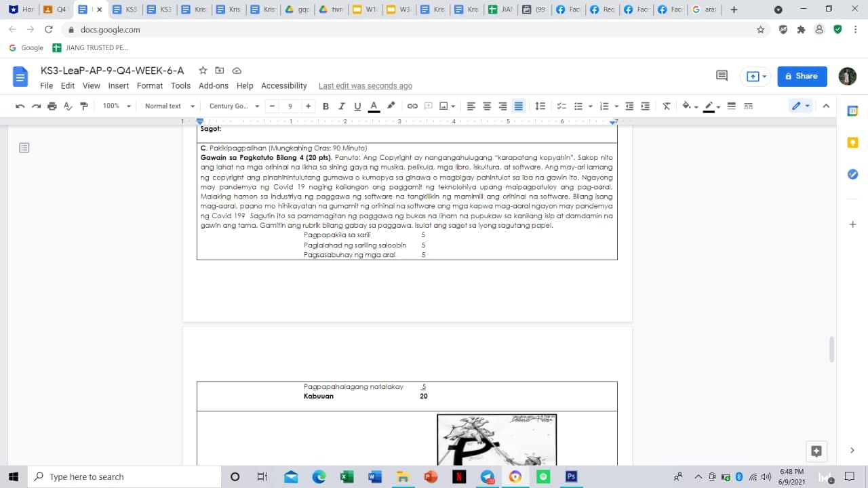
Task: Open the insert comment icon
Action: point(428,106)
